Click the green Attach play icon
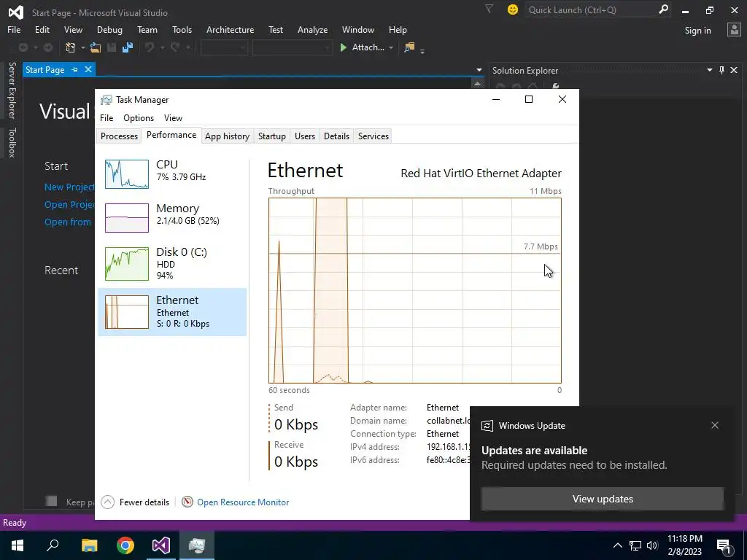The width and height of the screenshot is (747, 560). click(343, 47)
